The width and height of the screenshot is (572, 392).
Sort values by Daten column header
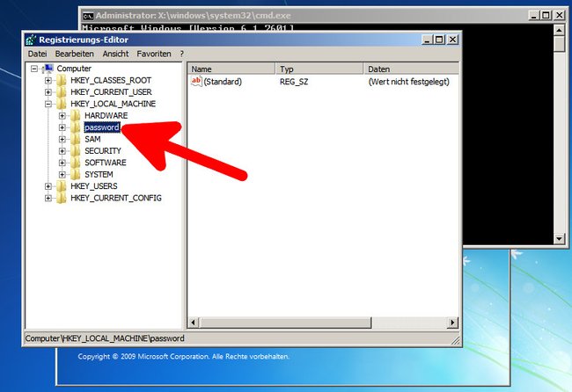point(411,69)
